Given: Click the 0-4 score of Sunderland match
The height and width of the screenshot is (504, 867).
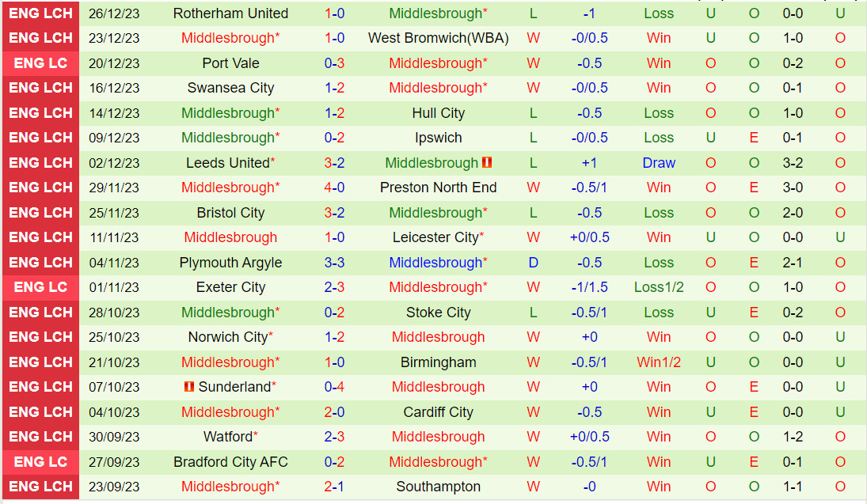Looking at the screenshot, I should [x=334, y=387].
